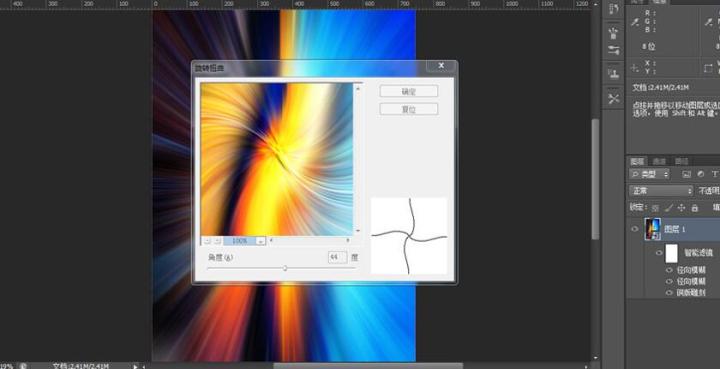
Task: Toggle smart filters visibility eye
Action: pos(659,253)
